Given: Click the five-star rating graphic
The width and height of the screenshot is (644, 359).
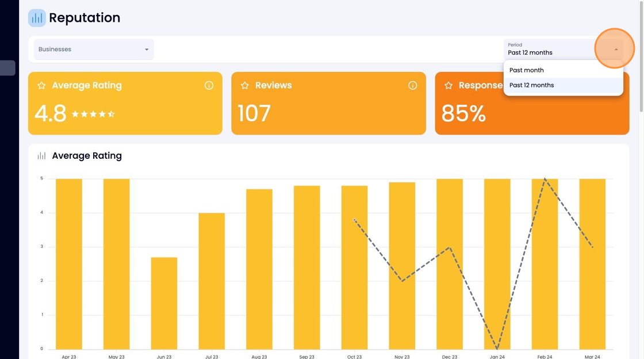Looking at the screenshot, I should tap(93, 114).
